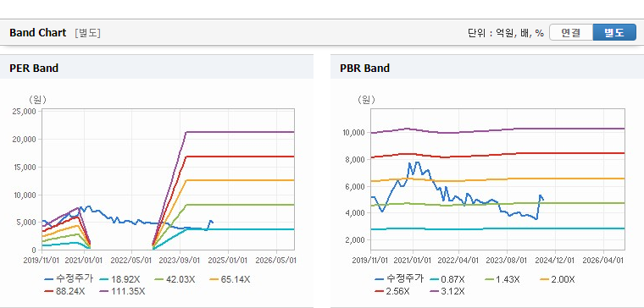The height and width of the screenshot is (308, 644).
Task: Click the Band Chart heading
Action: coord(38,33)
